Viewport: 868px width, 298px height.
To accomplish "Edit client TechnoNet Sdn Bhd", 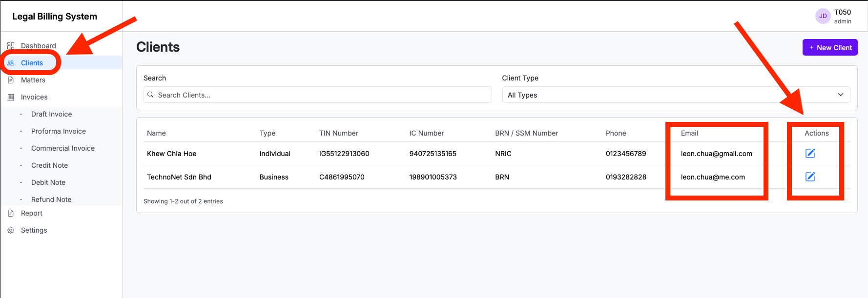I will coord(810,177).
